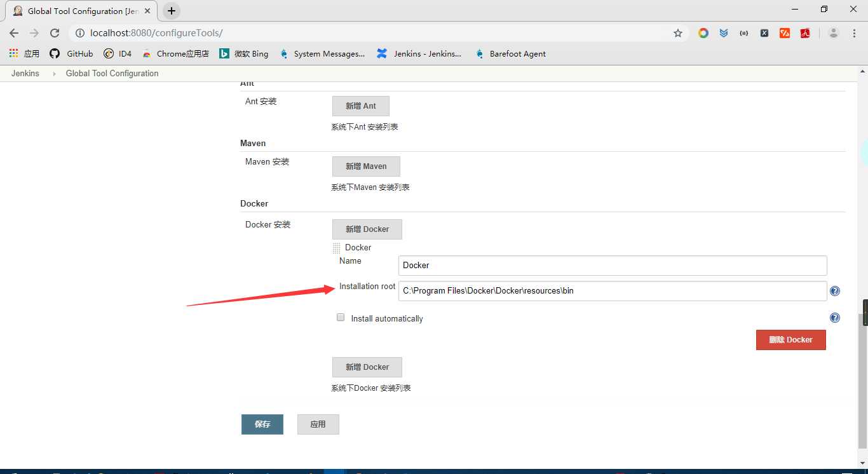Click the browser address bar
The width and height of the screenshot is (868, 474).
pos(378,33)
